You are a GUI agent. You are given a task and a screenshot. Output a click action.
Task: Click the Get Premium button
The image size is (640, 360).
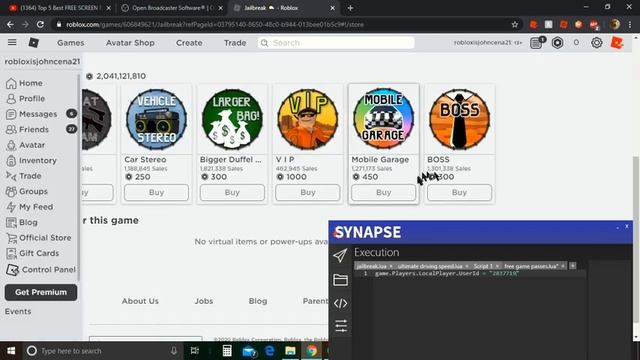(x=41, y=292)
